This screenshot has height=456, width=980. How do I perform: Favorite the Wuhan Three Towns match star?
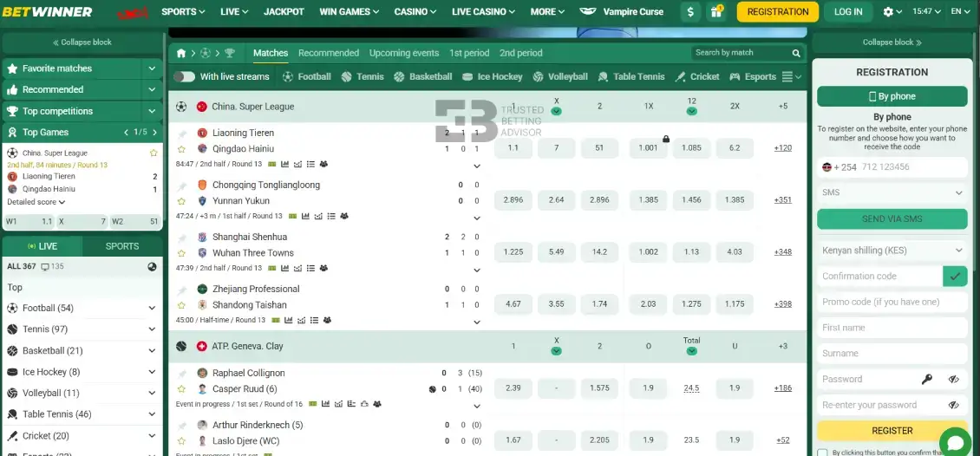pos(181,253)
